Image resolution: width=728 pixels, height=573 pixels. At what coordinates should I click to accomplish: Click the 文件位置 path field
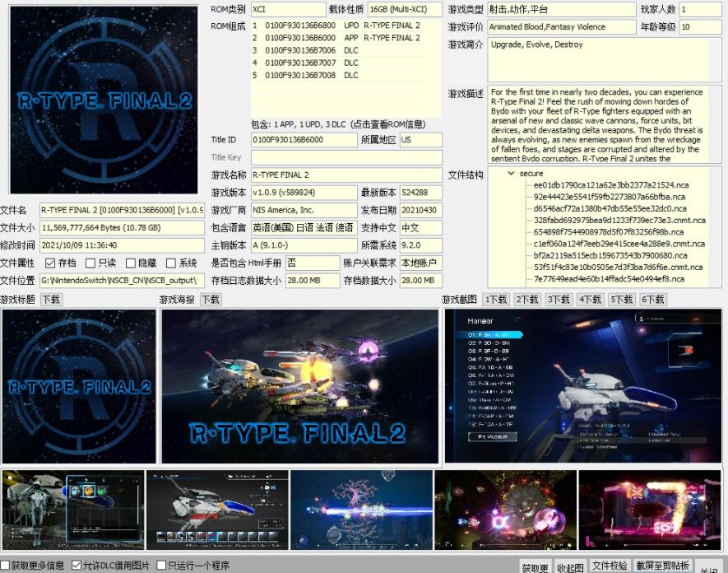[x=122, y=281]
